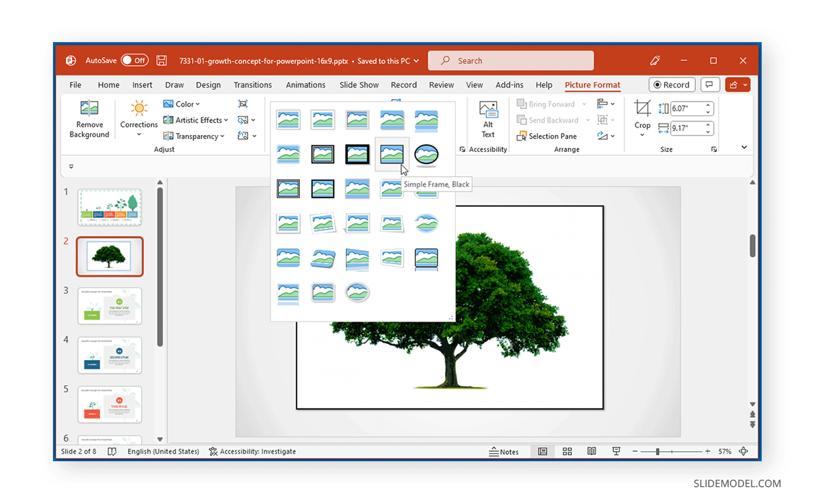Toggle AutoSave off switch
814x504 pixels.
(x=134, y=60)
